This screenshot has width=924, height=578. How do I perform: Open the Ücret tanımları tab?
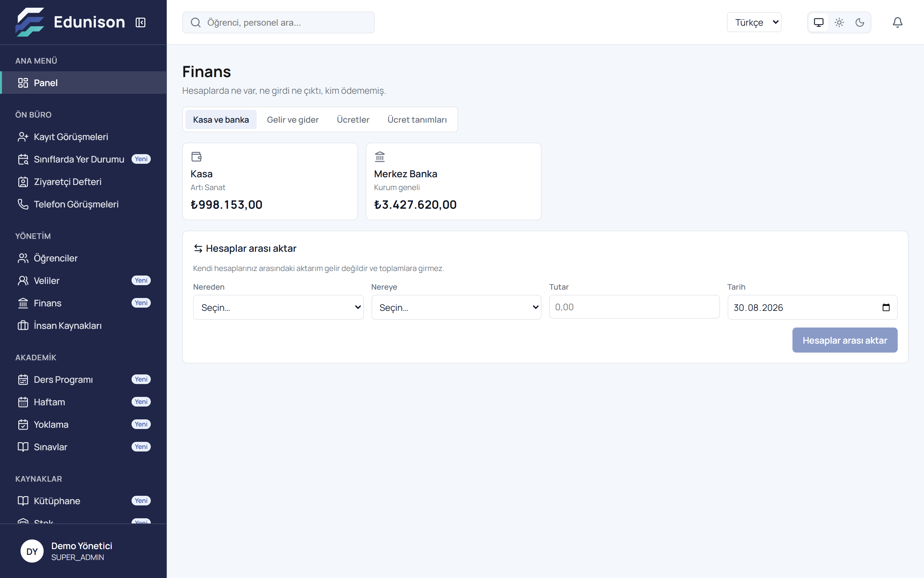(x=417, y=120)
